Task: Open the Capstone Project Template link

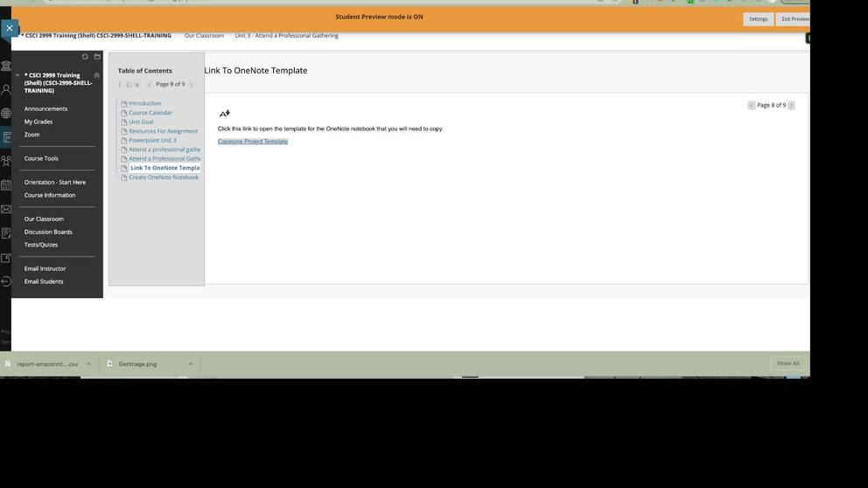Action: coord(252,142)
